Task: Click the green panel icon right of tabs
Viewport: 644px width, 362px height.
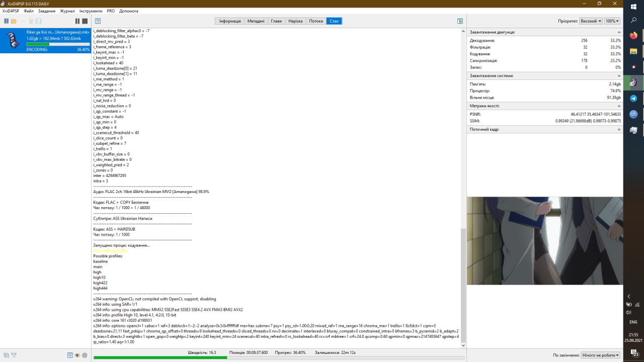Action: point(460,21)
